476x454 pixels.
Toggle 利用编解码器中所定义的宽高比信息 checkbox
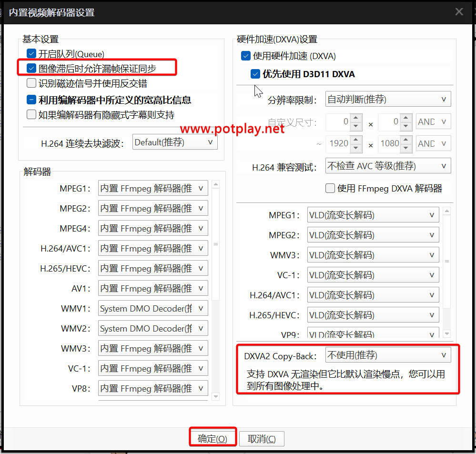(31, 99)
